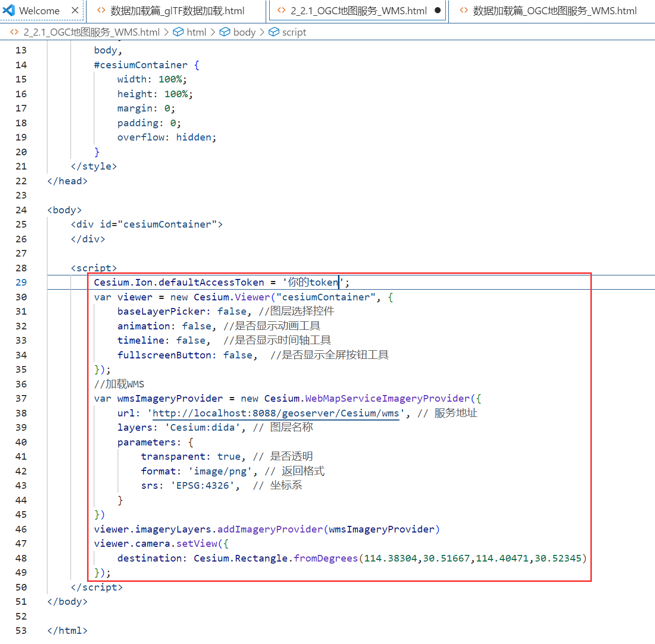This screenshot has height=644, width=655.
Task: Click the '//加载WMS' comment on line 36
Action: tap(119, 384)
